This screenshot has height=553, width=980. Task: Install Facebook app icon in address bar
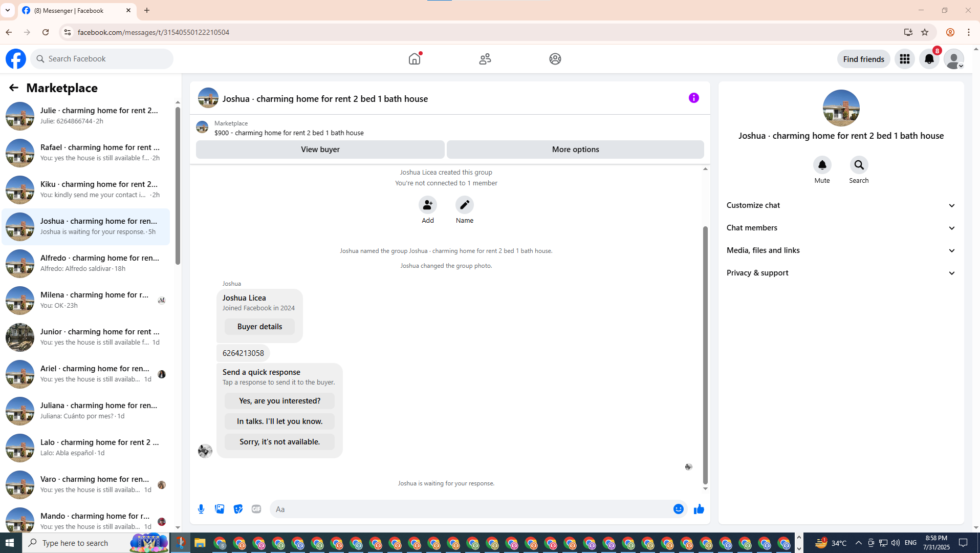coord(908,32)
